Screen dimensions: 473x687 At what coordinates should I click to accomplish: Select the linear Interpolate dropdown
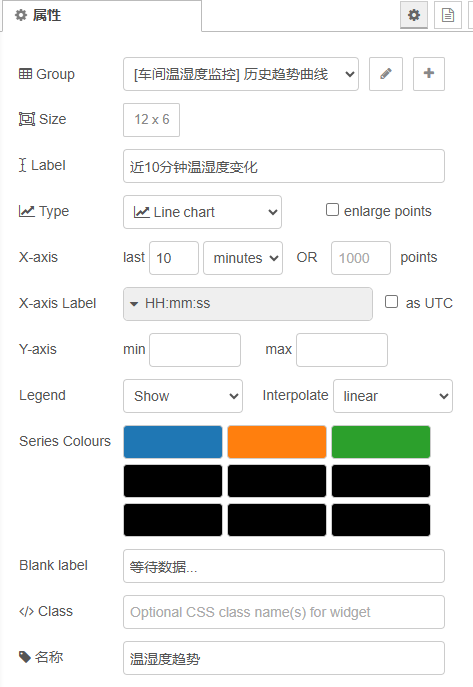pyautogui.click(x=393, y=396)
